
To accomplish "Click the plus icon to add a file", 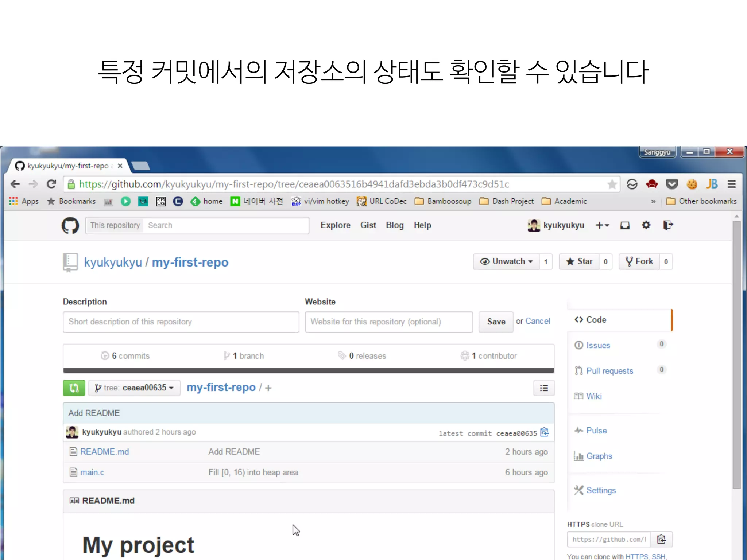I will point(268,388).
